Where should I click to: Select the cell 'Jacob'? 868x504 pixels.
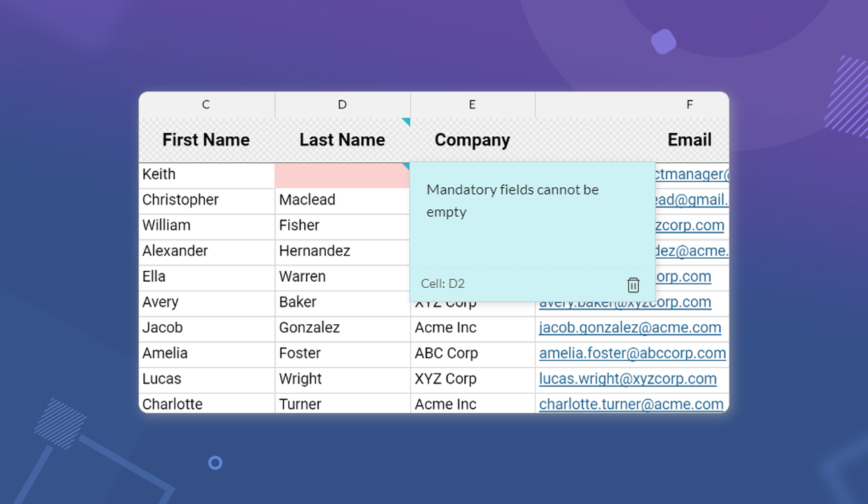(207, 329)
